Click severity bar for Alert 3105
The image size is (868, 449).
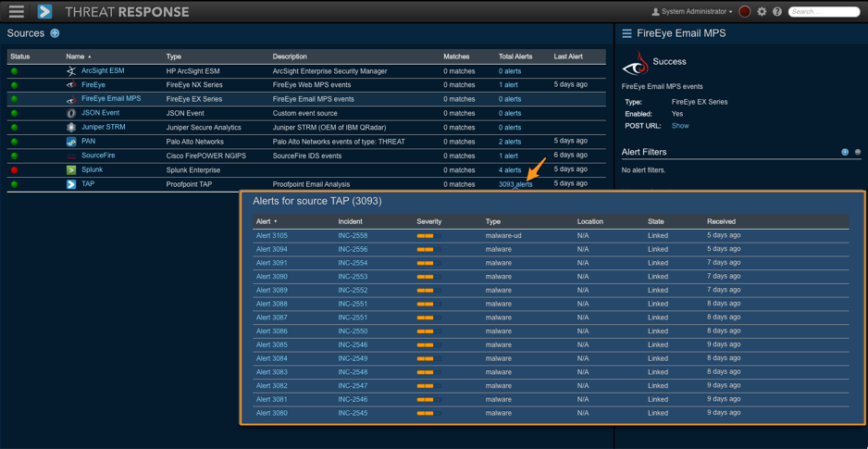pos(429,236)
